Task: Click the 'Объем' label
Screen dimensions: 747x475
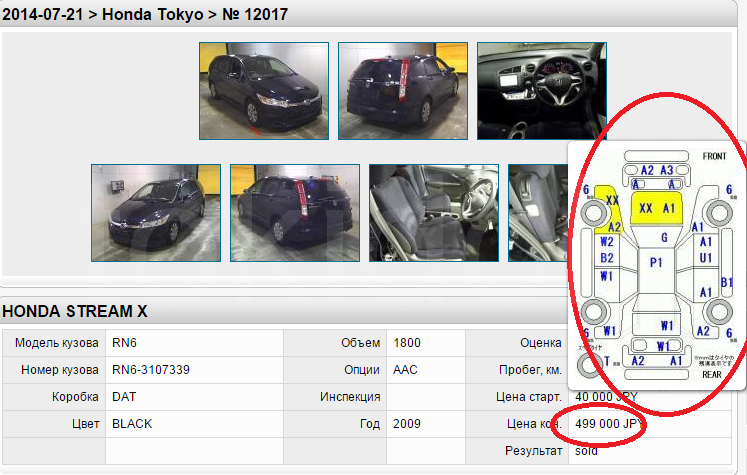Action: 361,343
